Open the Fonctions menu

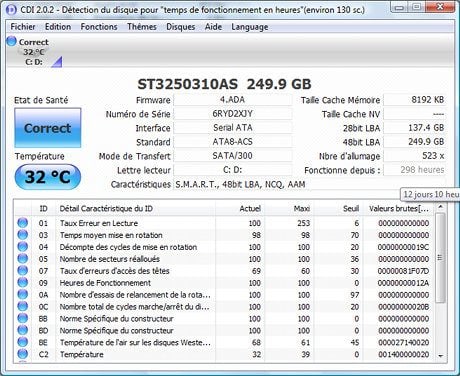pyautogui.click(x=99, y=27)
